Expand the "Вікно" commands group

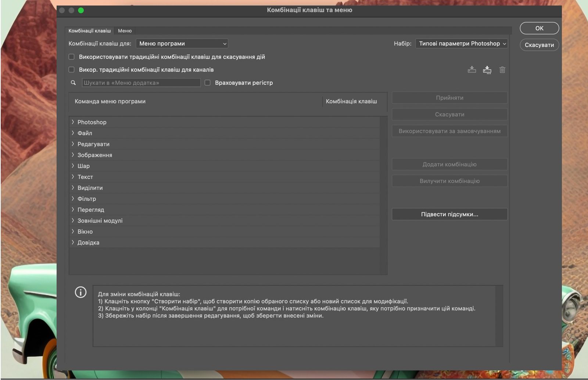tap(73, 231)
